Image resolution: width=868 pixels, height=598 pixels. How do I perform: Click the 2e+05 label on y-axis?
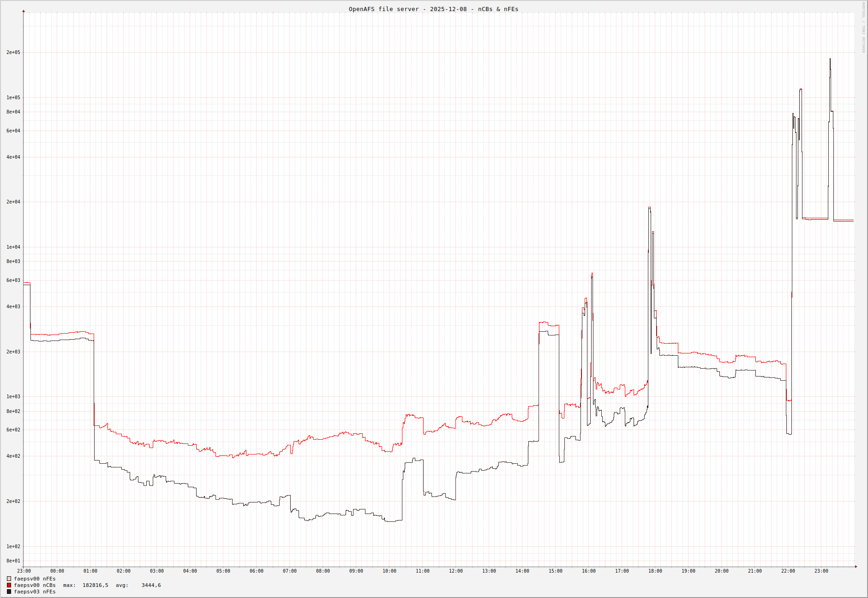point(13,53)
